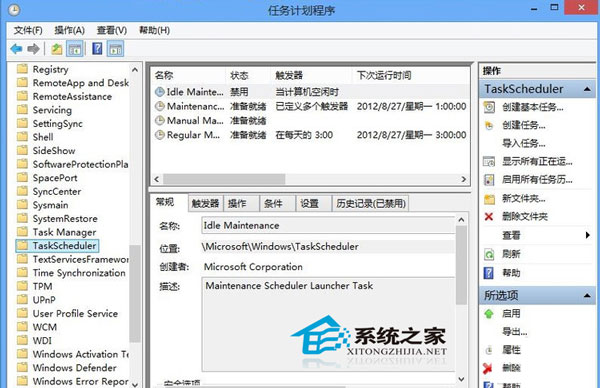Click the clock icon of Regular M... task
This screenshot has height=388, width=600.
tap(160, 135)
